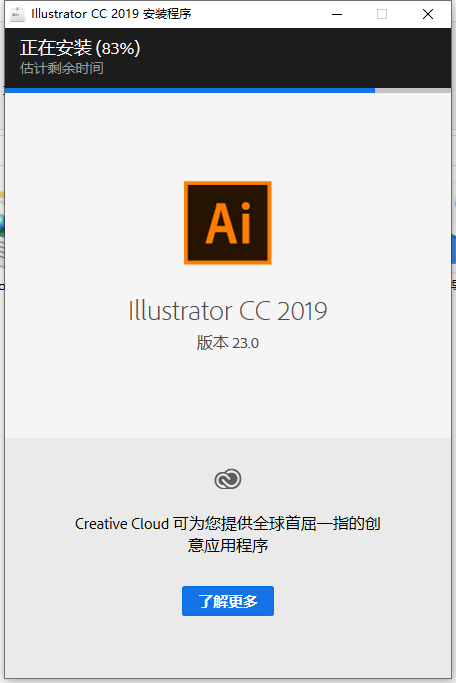
Task: Click the 了解更多 button
Action: coord(228,601)
